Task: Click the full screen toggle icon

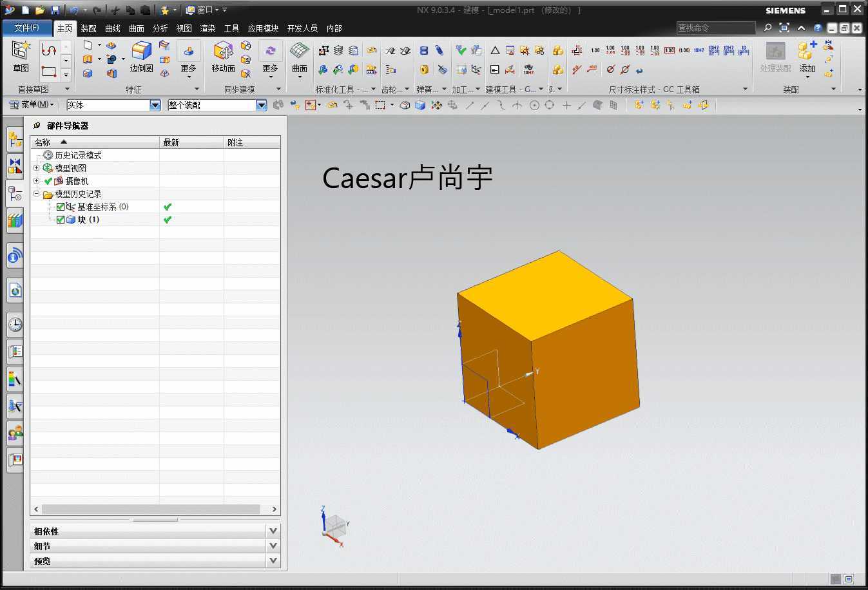Action: 784,28
